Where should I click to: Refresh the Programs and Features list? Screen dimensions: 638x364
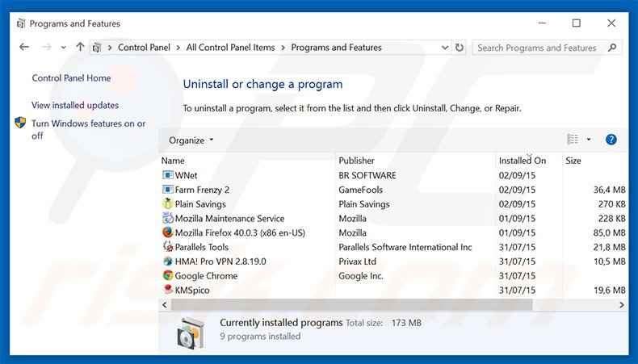tap(460, 48)
